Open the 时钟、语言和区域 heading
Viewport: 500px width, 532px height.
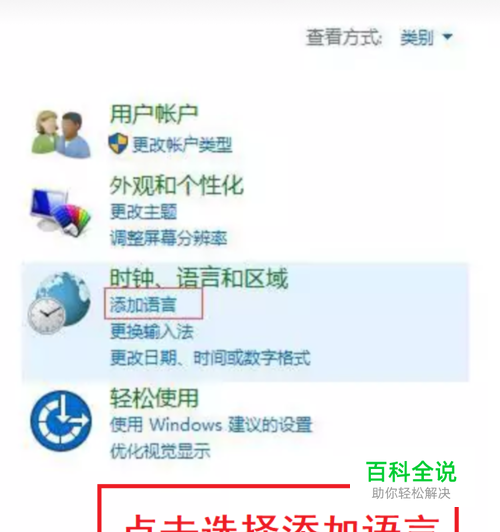coord(199,278)
